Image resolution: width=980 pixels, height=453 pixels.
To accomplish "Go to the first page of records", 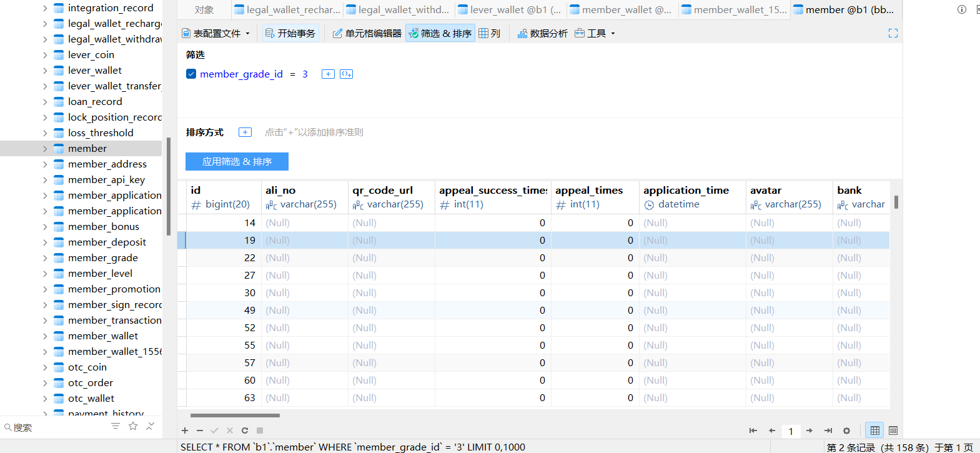I will [x=753, y=431].
